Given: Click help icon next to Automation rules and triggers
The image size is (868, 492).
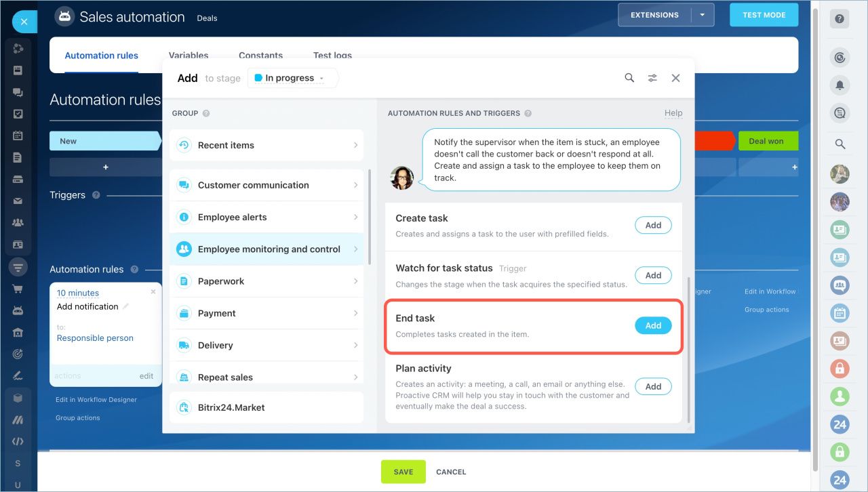Looking at the screenshot, I should [x=528, y=113].
